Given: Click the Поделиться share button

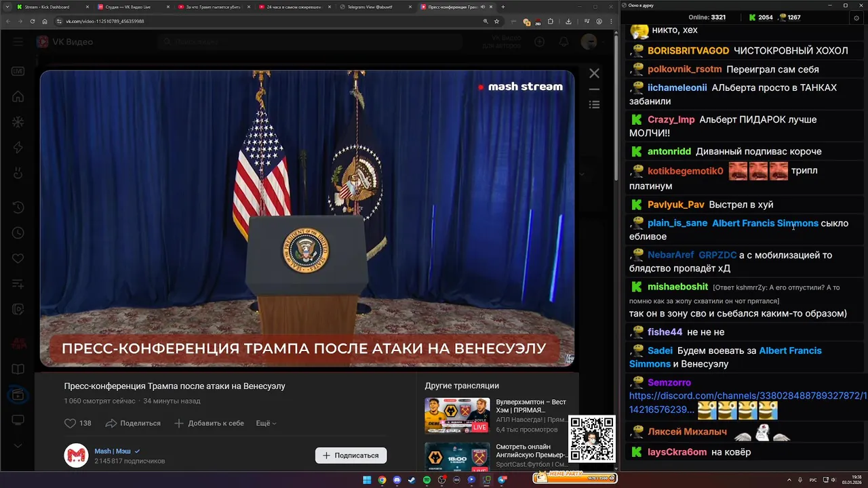Looking at the screenshot, I should coord(133,423).
